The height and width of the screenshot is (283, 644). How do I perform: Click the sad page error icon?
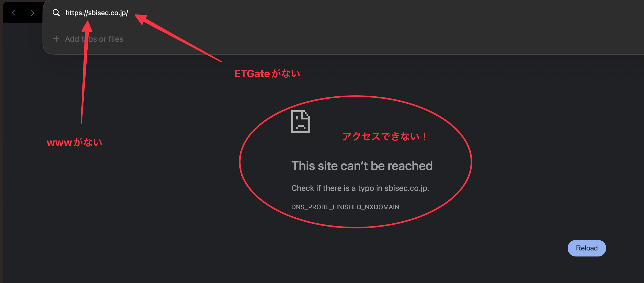(301, 122)
